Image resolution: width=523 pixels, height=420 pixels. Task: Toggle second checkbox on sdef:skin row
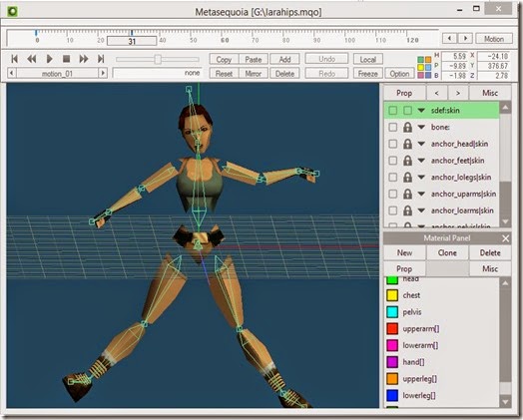click(x=407, y=111)
